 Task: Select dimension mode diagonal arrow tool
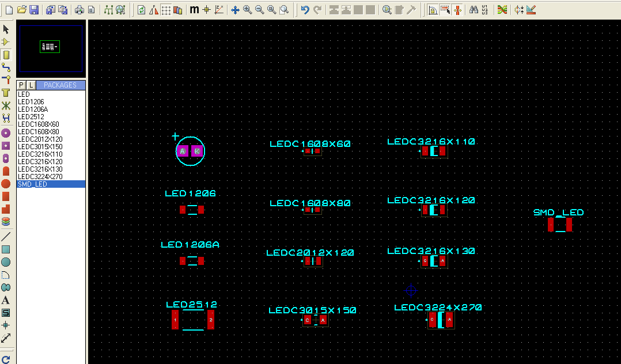click(x=6, y=338)
